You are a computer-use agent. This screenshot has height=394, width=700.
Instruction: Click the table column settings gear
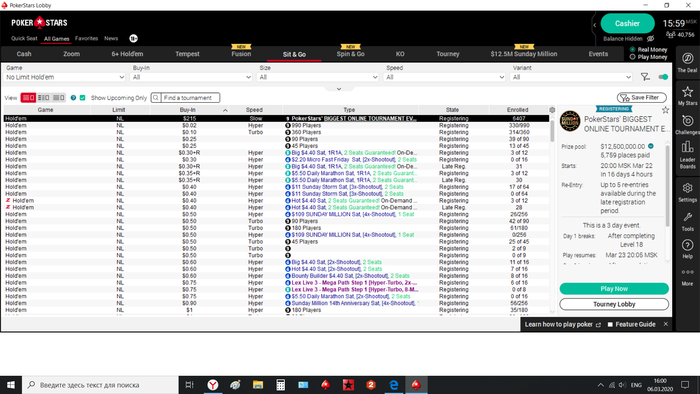click(x=552, y=110)
